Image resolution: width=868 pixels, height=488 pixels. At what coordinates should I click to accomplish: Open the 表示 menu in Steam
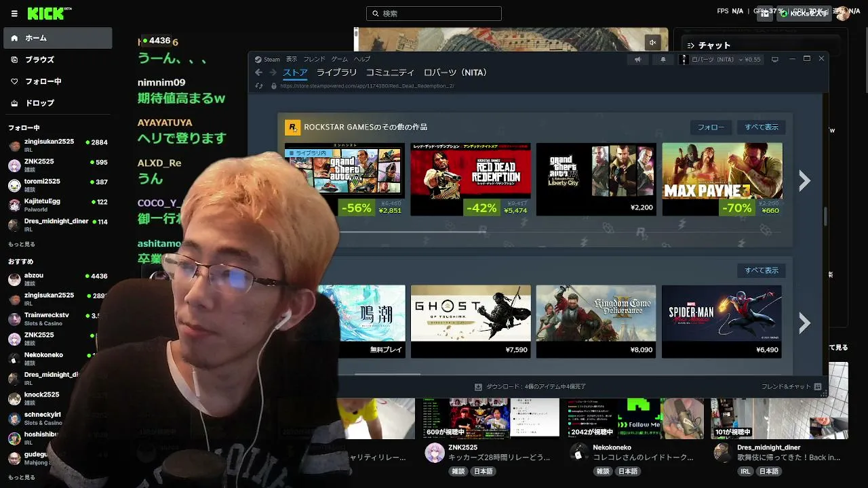292,60
